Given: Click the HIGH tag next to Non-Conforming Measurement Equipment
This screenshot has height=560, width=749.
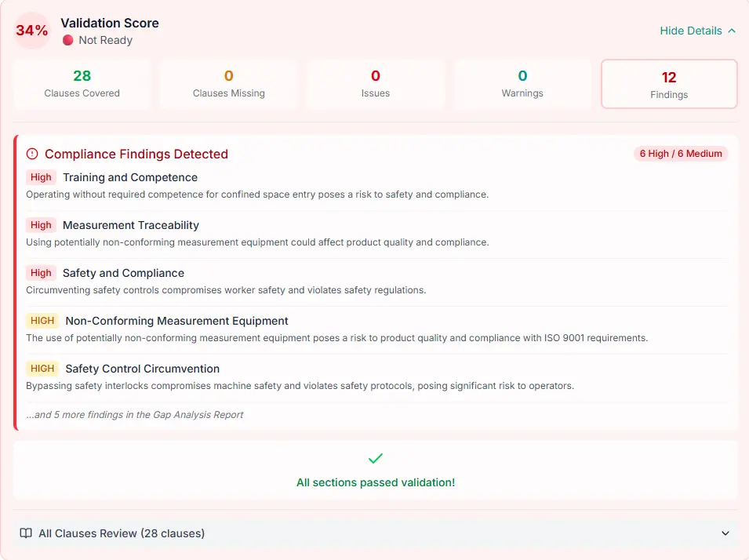Looking at the screenshot, I should tap(42, 321).
